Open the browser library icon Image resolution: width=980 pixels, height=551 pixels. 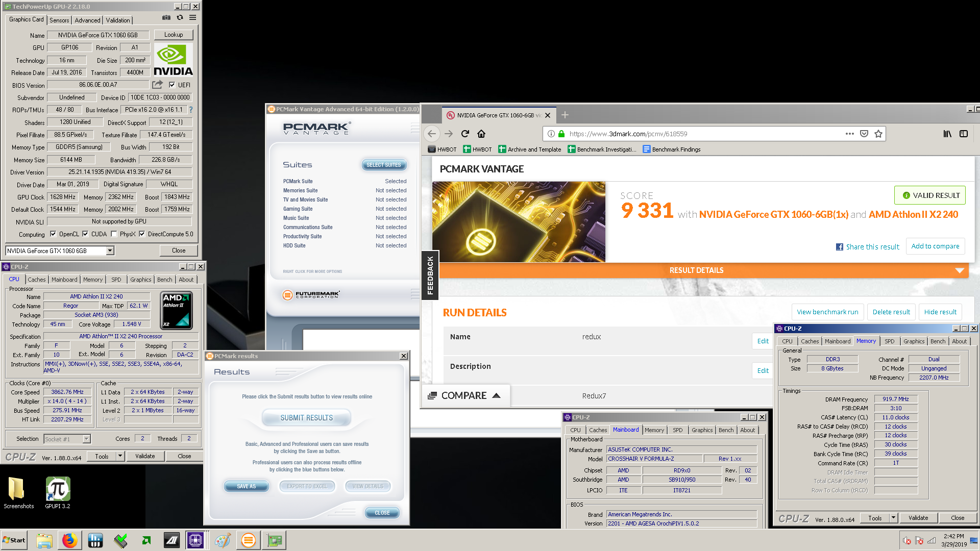point(947,134)
